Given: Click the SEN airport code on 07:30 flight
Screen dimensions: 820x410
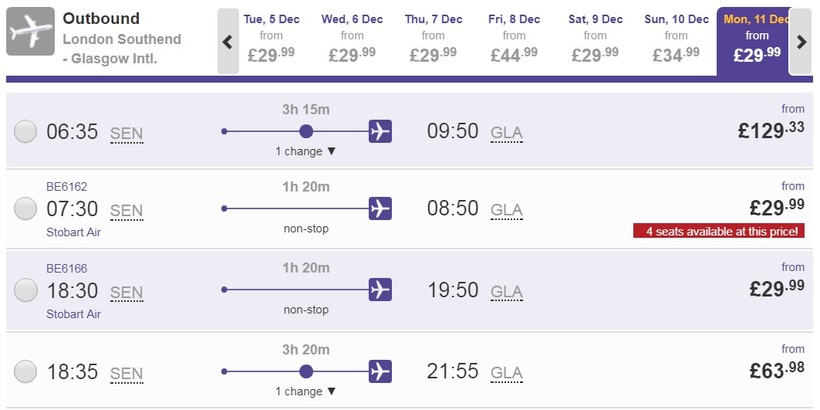Looking at the screenshot, I should pos(126,210).
